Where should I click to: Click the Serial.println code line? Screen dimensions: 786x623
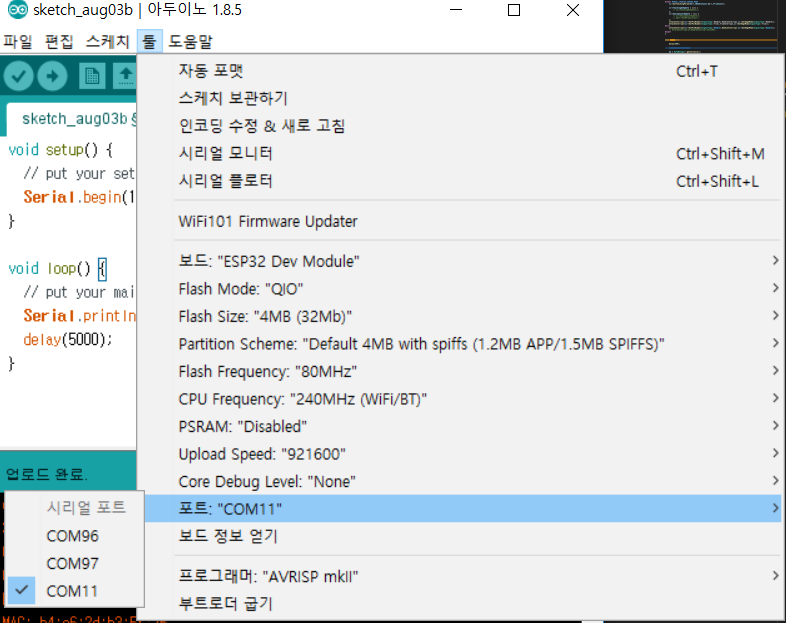[79, 316]
